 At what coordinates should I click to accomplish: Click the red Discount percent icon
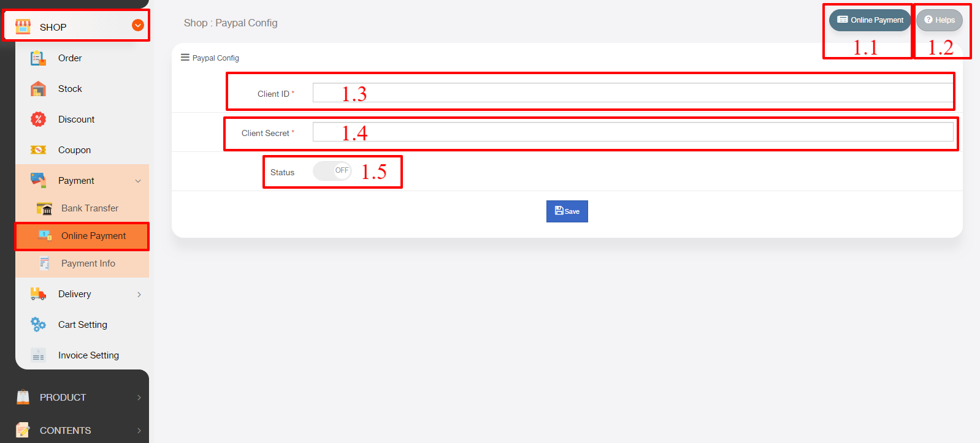[x=38, y=119]
